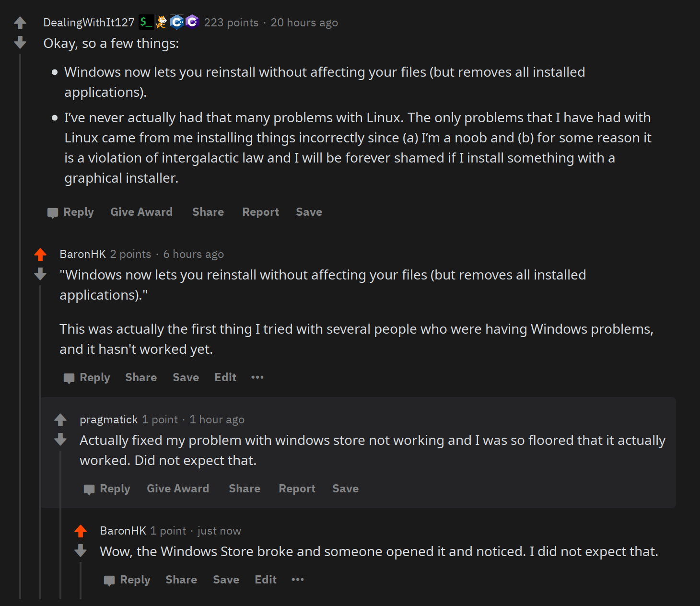Upvote DealingWithIt127's comment
700x606 pixels.
(20, 23)
